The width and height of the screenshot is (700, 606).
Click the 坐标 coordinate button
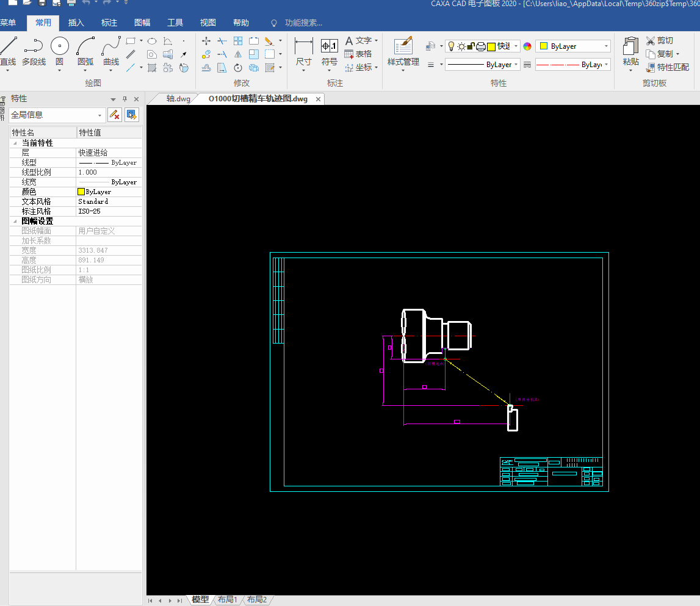pyautogui.click(x=358, y=67)
